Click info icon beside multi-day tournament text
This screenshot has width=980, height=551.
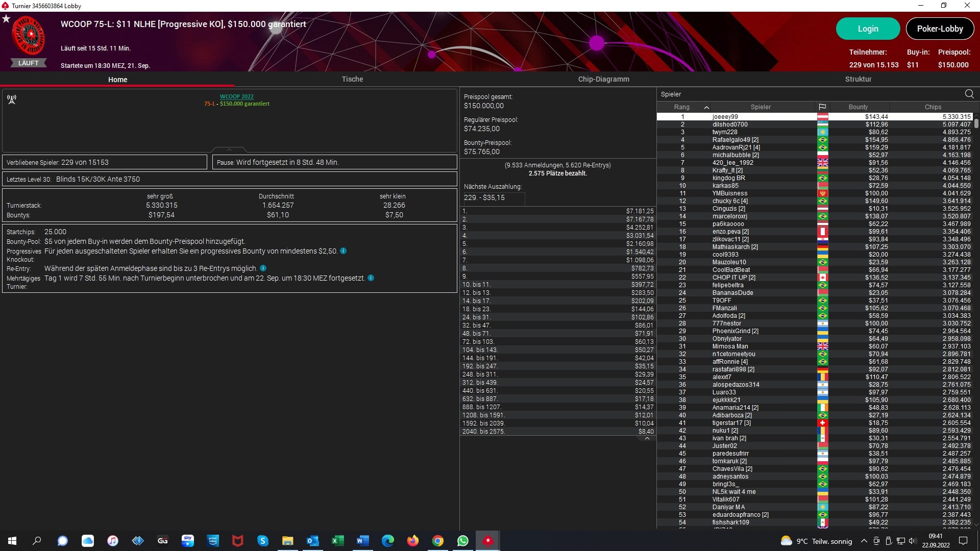click(x=371, y=278)
